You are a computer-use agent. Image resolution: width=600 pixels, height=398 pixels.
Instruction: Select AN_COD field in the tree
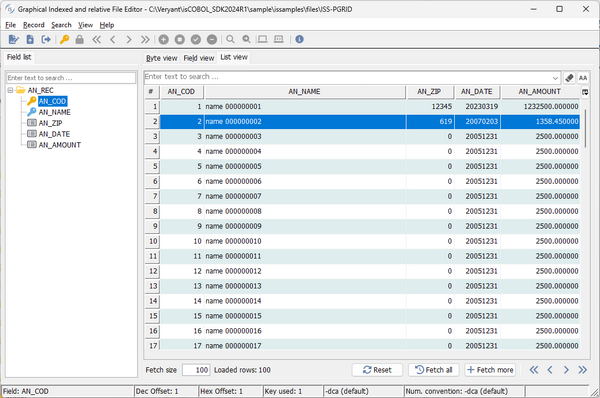[53, 101]
